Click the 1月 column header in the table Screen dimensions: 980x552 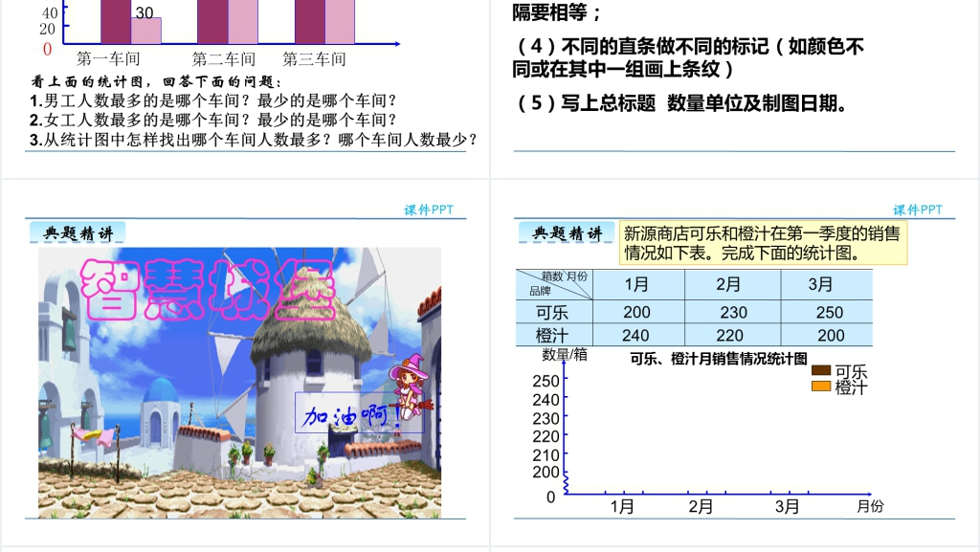point(638,284)
